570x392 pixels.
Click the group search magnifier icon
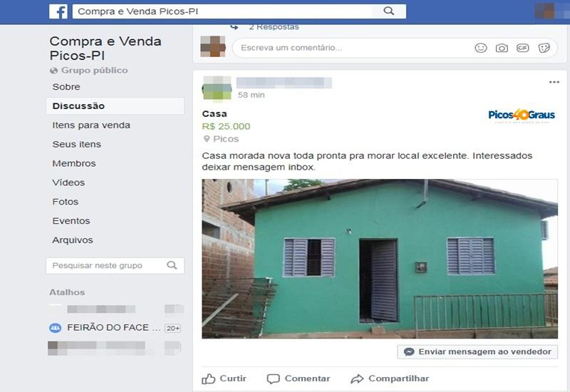click(172, 265)
